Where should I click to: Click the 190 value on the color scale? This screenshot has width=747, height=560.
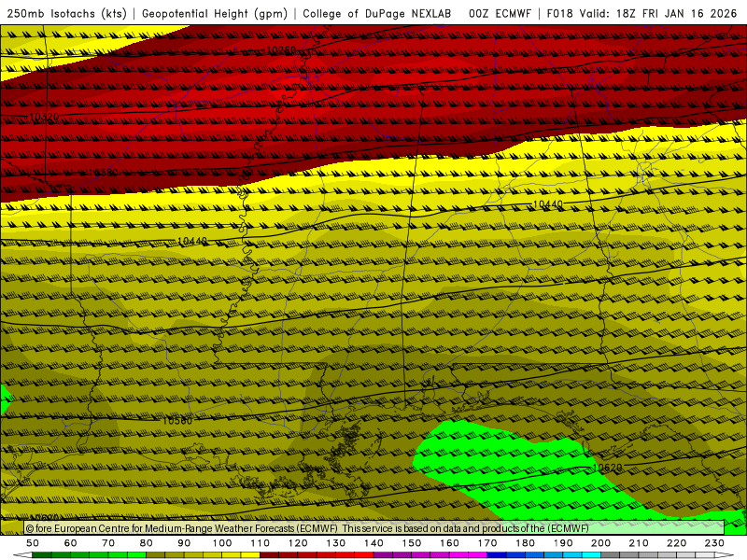click(x=563, y=543)
